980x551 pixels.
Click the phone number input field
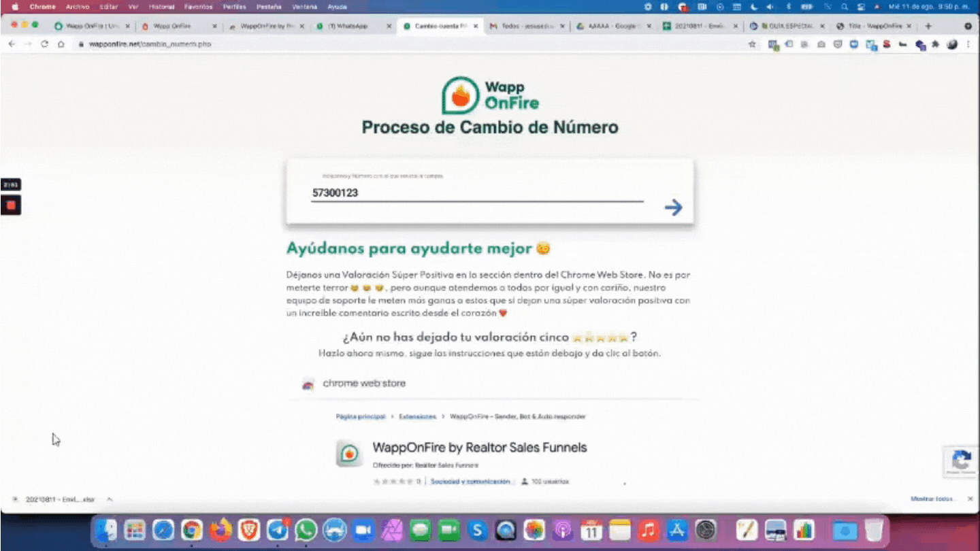click(x=476, y=193)
